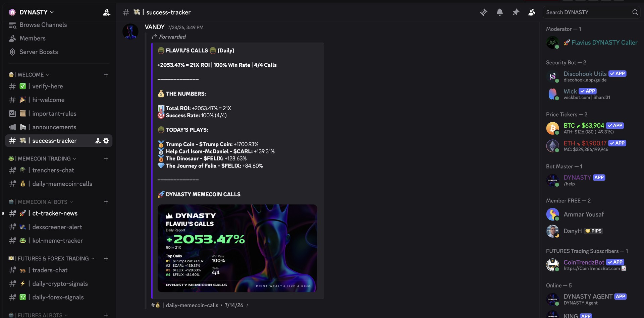Toggle the member list icon

(x=532, y=12)
